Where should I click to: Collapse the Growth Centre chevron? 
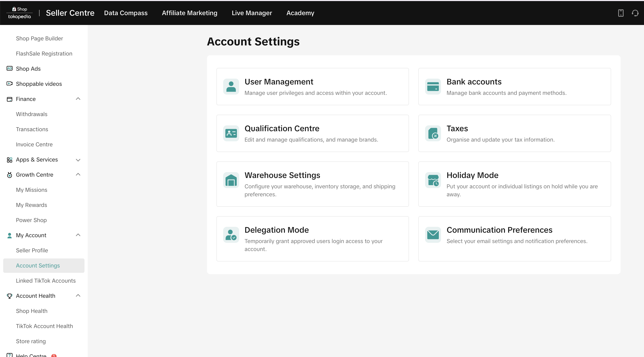[x=78, y=175]
